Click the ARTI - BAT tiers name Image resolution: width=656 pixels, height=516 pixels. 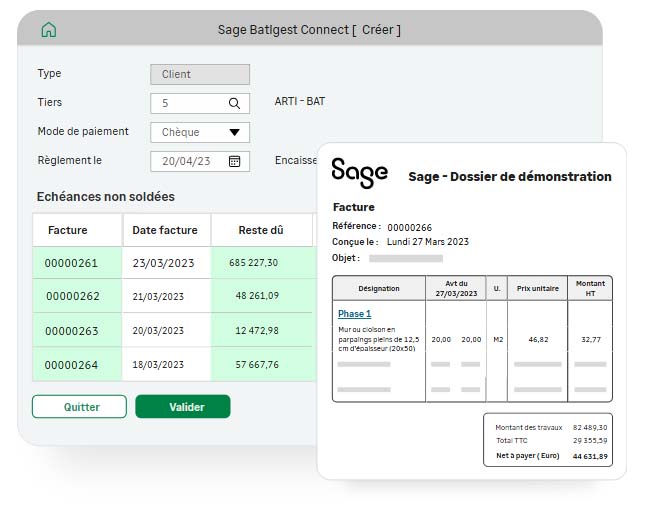point(300,102)
